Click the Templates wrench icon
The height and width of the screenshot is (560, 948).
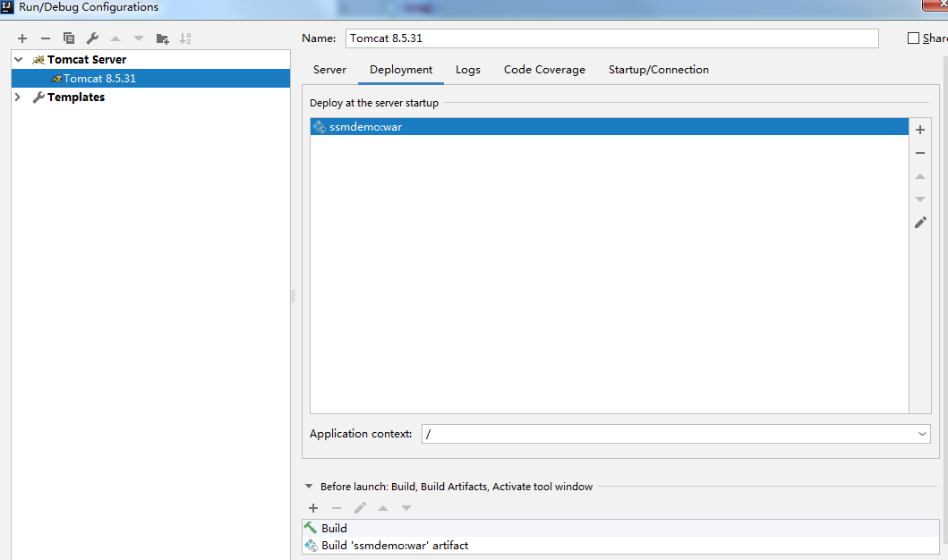click(38, 98)
